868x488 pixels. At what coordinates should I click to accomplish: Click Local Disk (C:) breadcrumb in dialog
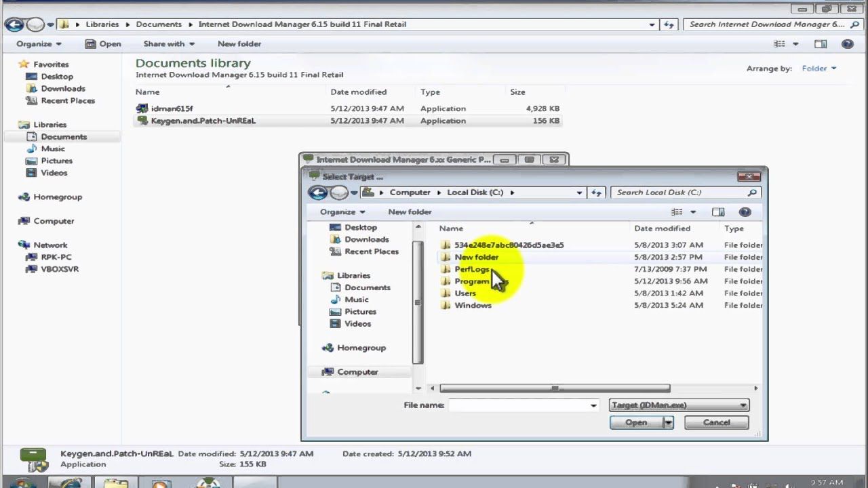[475, 192]
